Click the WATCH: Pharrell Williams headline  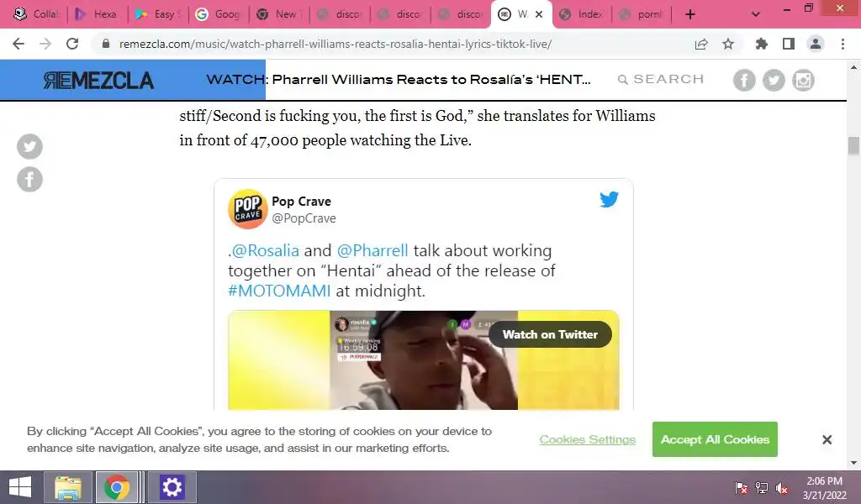coord(399,80)
